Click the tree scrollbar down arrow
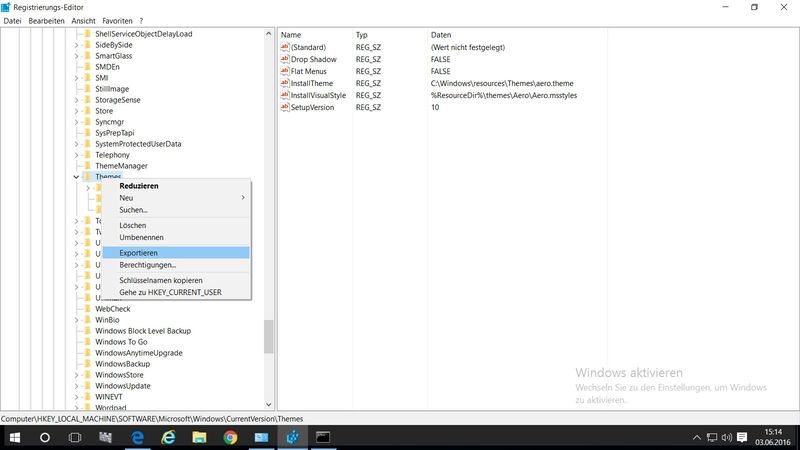This screenshot has height=450, width=800. pyautogui.click(x=269, y=405)
